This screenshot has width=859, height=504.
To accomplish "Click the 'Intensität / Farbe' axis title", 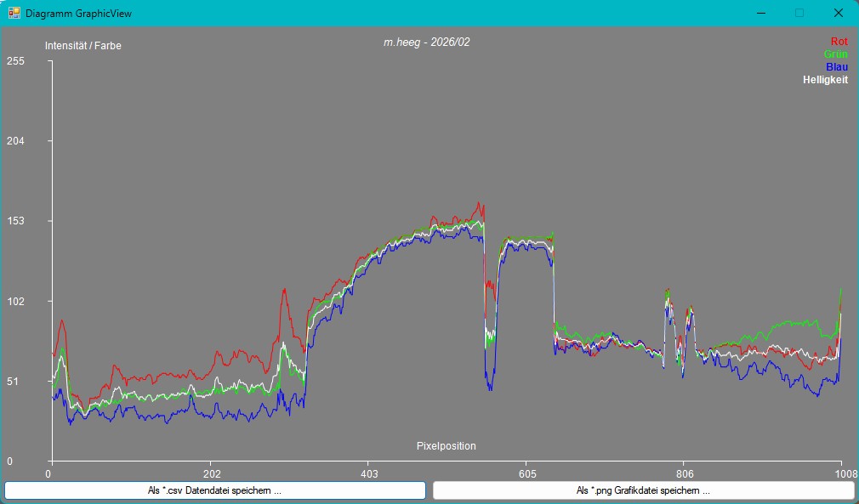I will [x=83, y=46].
